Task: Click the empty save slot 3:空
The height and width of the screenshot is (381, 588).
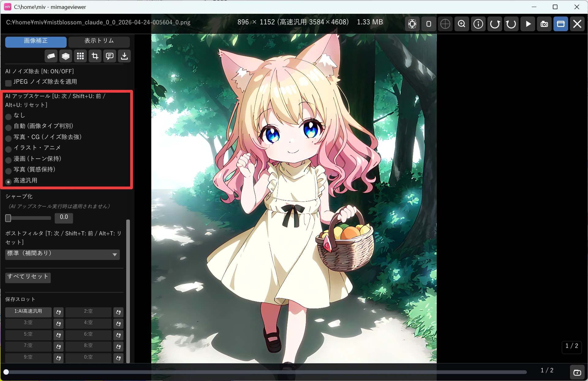Action: coord(28,323)
